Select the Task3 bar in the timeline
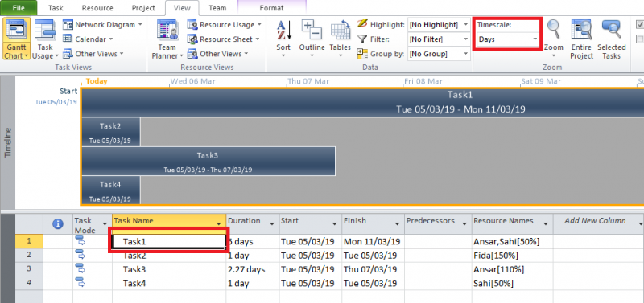 coord(208,161)
